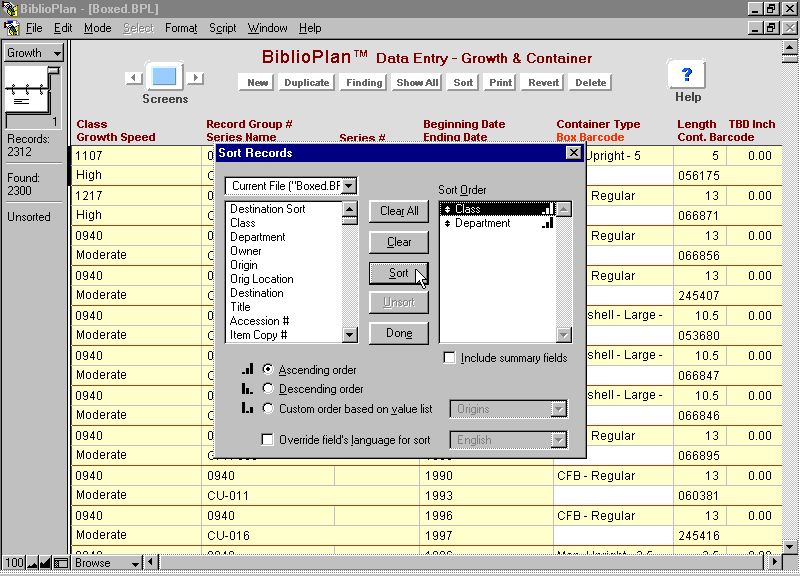Open the Script menu
The width and height of the screenshot is (800, 576).
click(222, 28)
